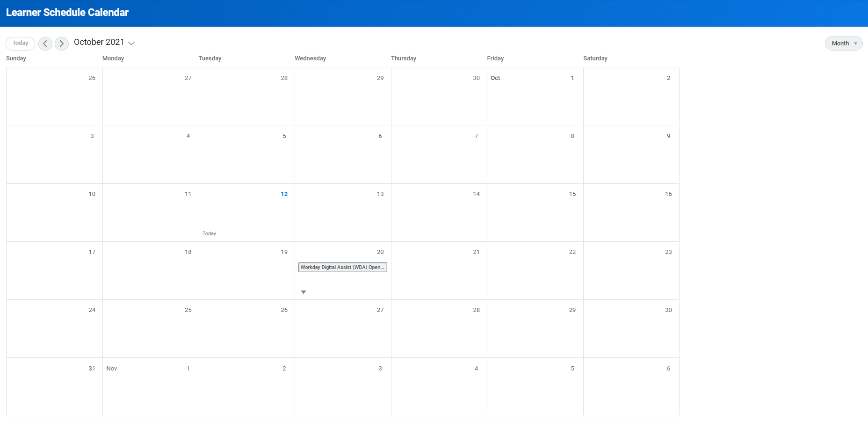Select the day cell for October 20

[x=343, y=271]
